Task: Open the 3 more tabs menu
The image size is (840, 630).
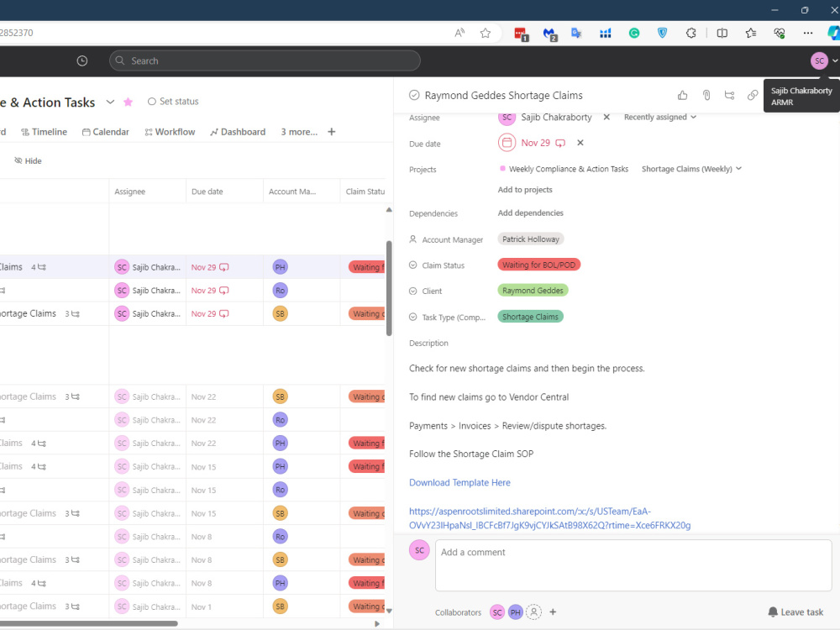Action: [x=299, y=132]
